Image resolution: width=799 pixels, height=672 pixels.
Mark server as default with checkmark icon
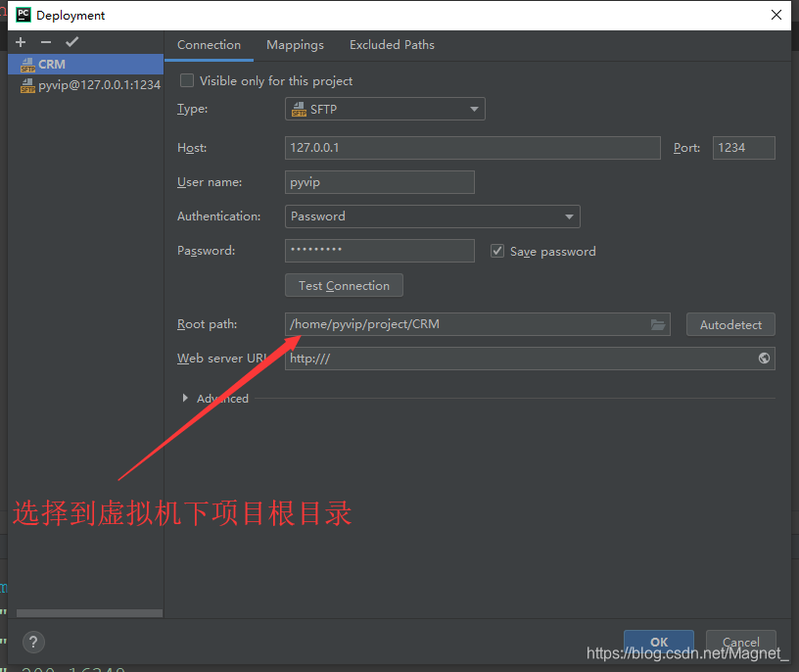[x=71, y=42]
